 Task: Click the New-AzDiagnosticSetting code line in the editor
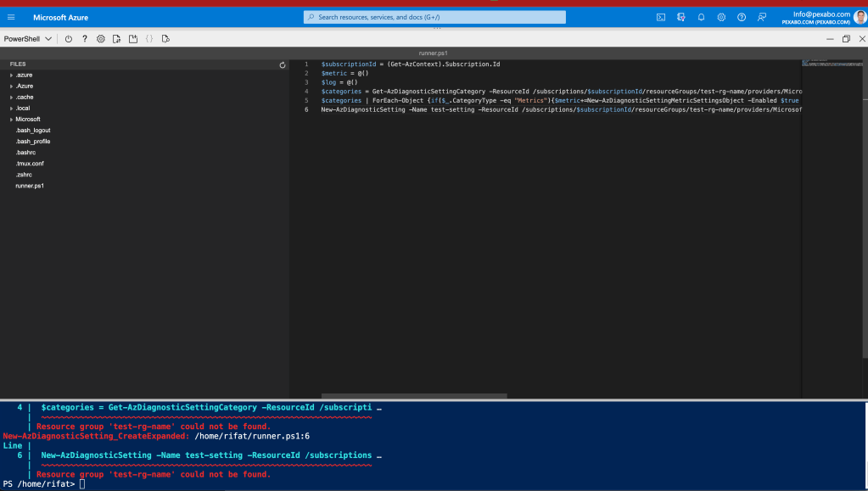click(562, 109)
